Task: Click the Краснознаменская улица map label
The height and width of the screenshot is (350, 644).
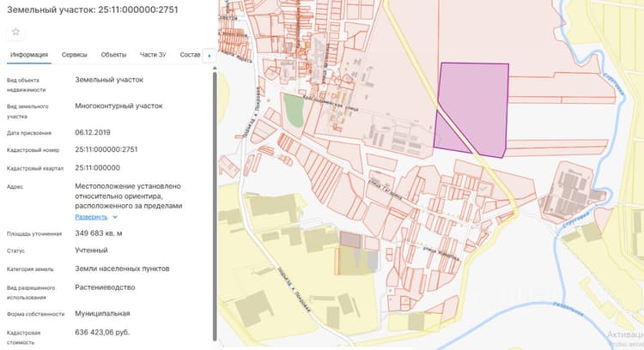Action: coord(331,104)
